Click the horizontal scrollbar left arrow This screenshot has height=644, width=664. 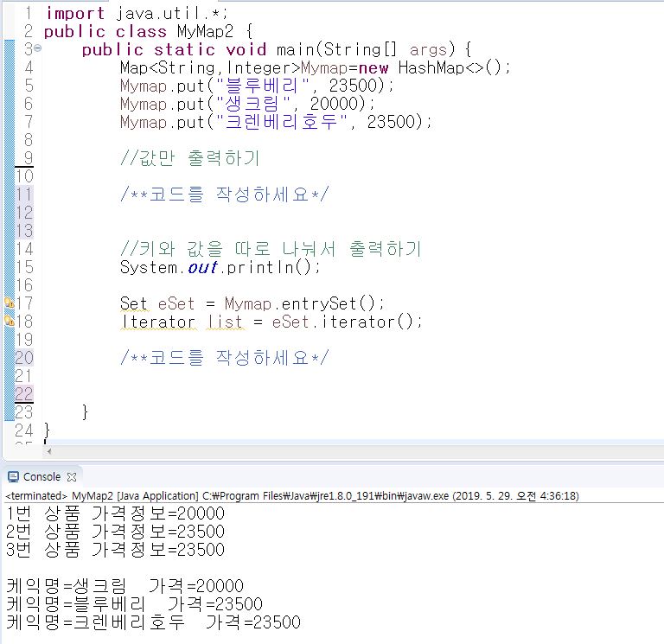(49, 451)
